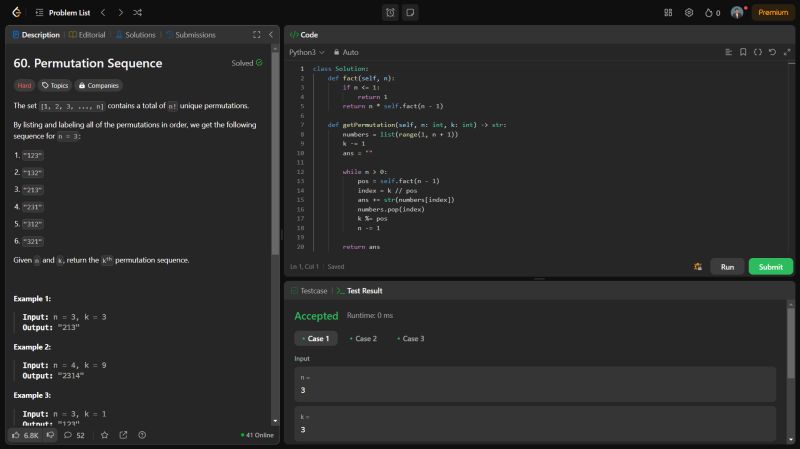Click the Premium button

click(x=772, y=13)
